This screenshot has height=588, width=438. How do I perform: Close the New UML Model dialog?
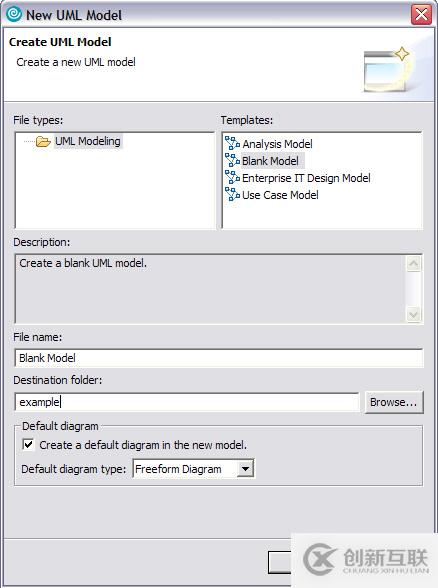(x=421, y=15)
